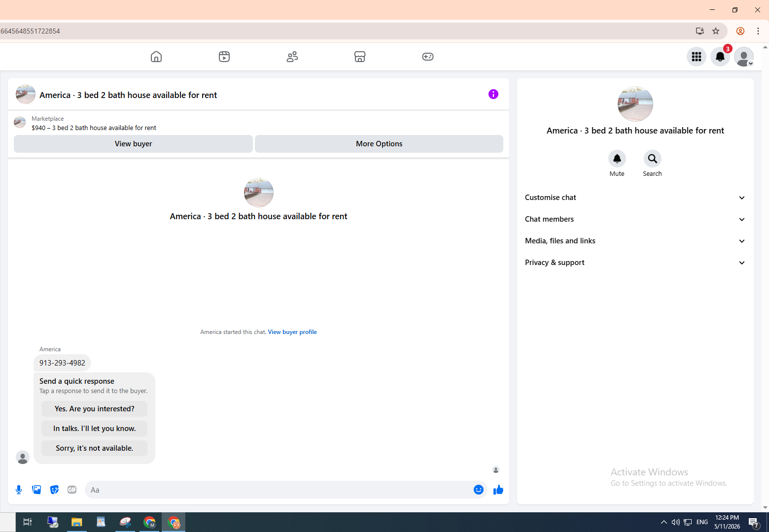This screenshot has width=769, height=532.
Task: Click the $940 Marketplace listing title
Action: coord(94,128)
